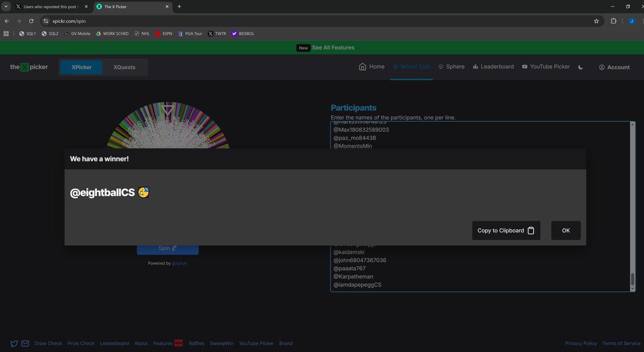Viewport: 644px width, 352px height.
Task: Open the About footer link
Action: (141, 343)
